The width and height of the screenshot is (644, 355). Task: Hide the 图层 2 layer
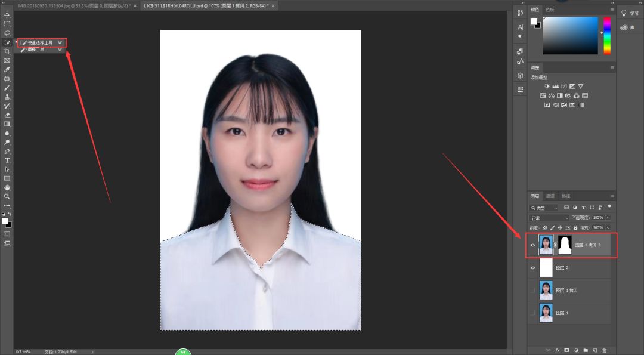533,267
